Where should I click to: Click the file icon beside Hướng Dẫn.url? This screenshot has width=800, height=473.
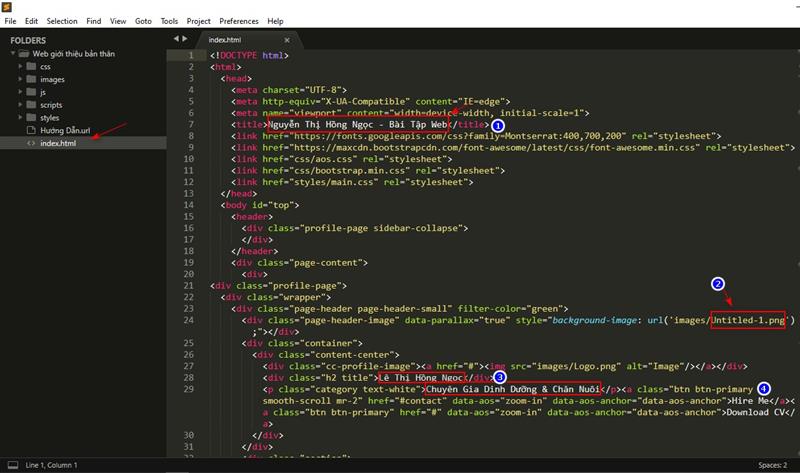pyautogui.click(x=32, y=130)
